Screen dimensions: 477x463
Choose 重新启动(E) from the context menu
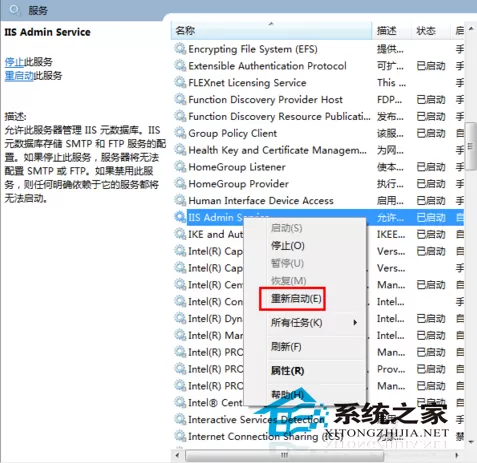(x=296, y=298)
